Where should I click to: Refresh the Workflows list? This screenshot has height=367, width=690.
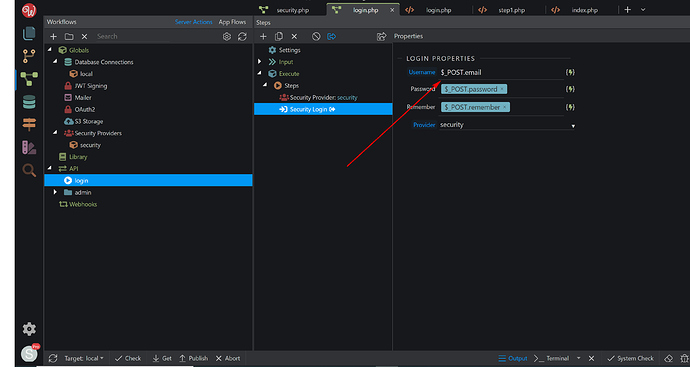click(x=242, y=37)
